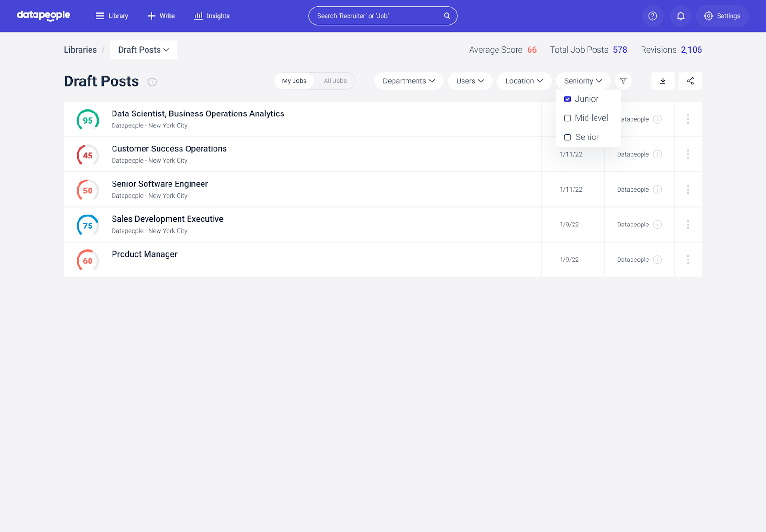
Task: Open the notifications bell
Action: (x=680, y=16)
